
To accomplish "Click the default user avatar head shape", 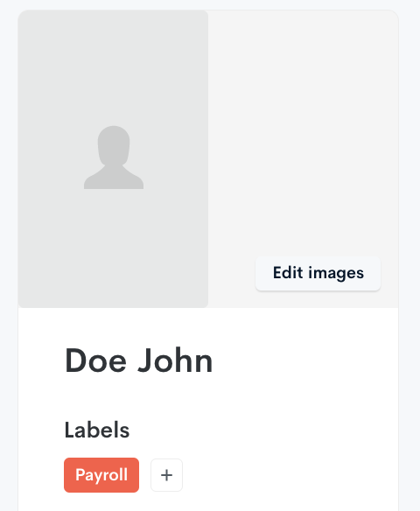I will click(x=114, y=145).
